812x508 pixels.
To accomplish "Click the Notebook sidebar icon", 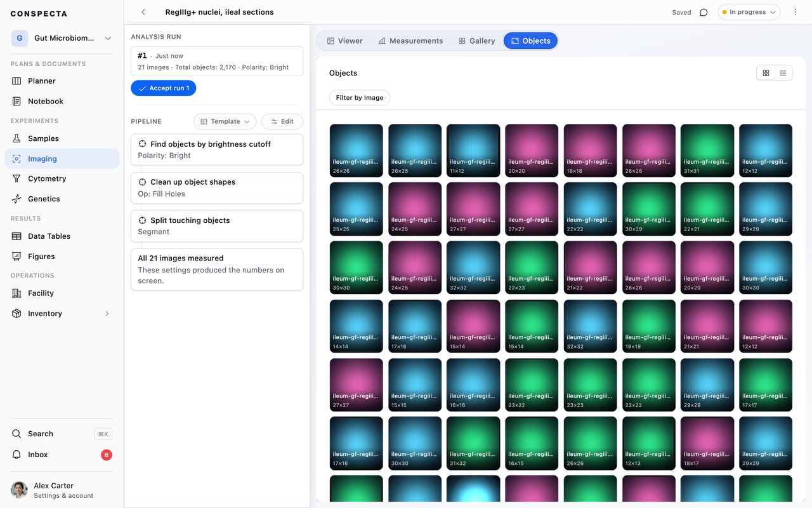I will point(16,101).
